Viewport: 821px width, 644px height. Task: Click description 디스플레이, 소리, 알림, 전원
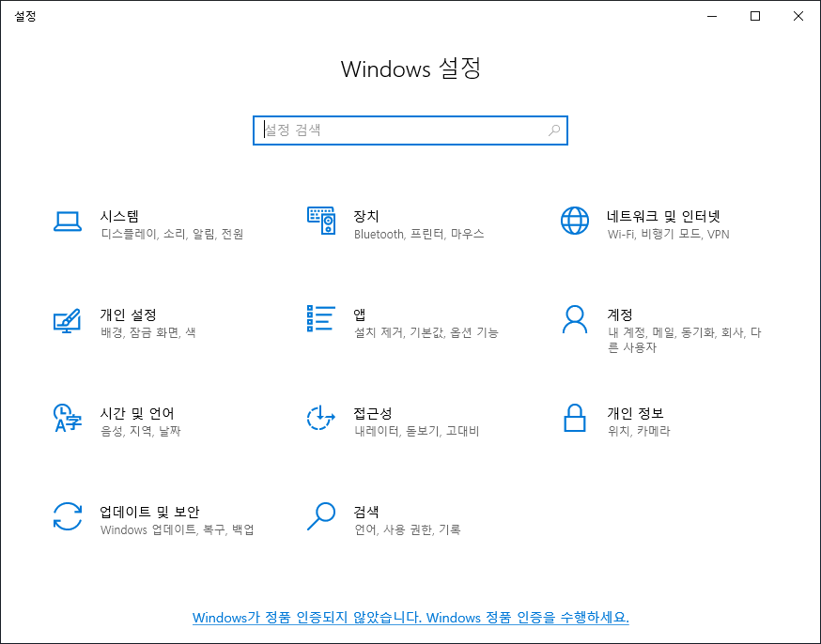(x=172, y=234)
